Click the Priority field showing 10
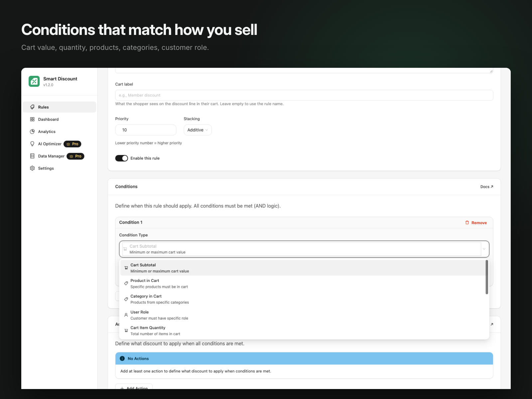 click(x=146, y=130)
